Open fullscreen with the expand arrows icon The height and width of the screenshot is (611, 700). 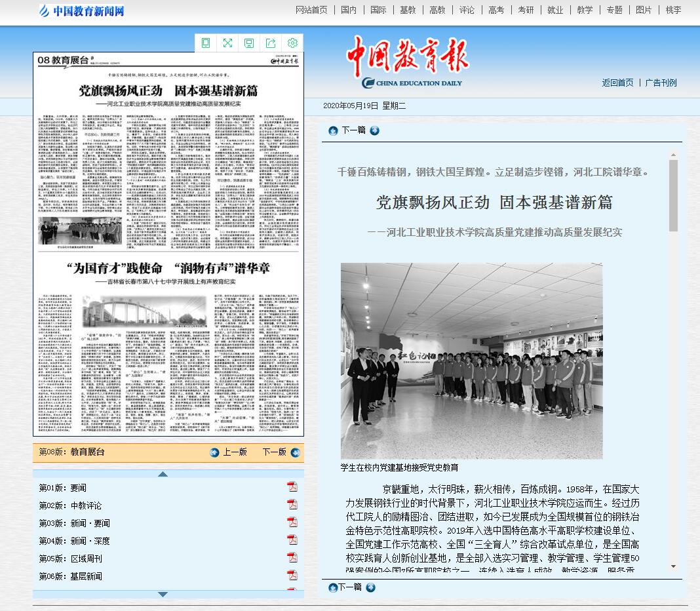(227, 43)
